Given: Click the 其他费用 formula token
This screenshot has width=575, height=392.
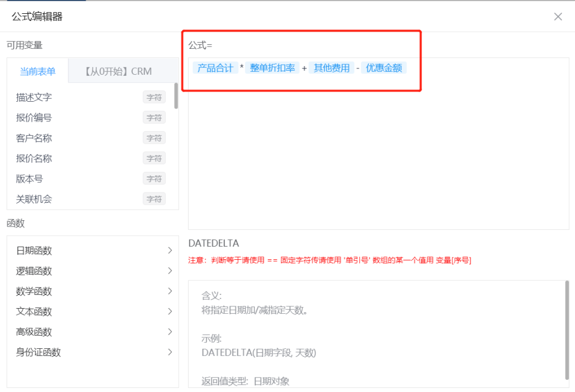Looking at the screenshot, I should pos(331,67).
